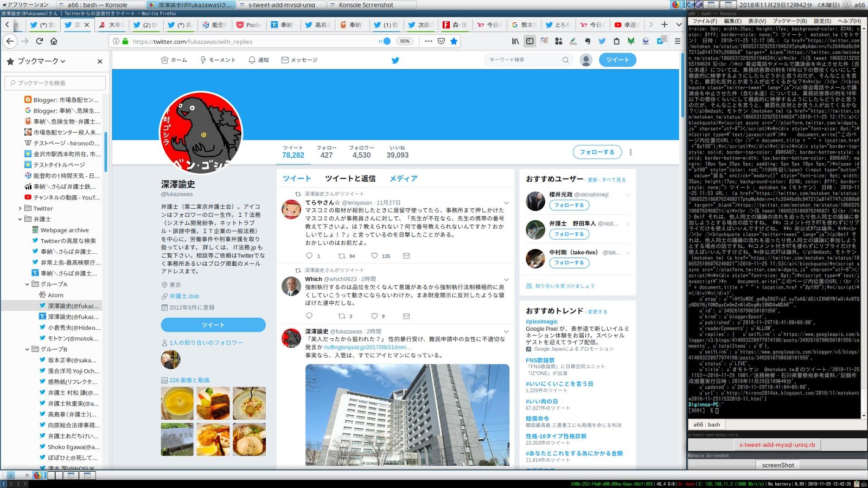Toggle the blue bookmark star for this page
868x488 pixels.
(454, 41)
